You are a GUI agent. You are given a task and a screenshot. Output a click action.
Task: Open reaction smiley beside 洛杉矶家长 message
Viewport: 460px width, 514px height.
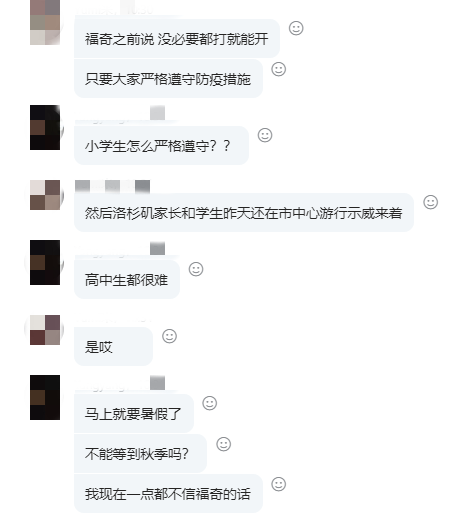(x=431, y=202)
